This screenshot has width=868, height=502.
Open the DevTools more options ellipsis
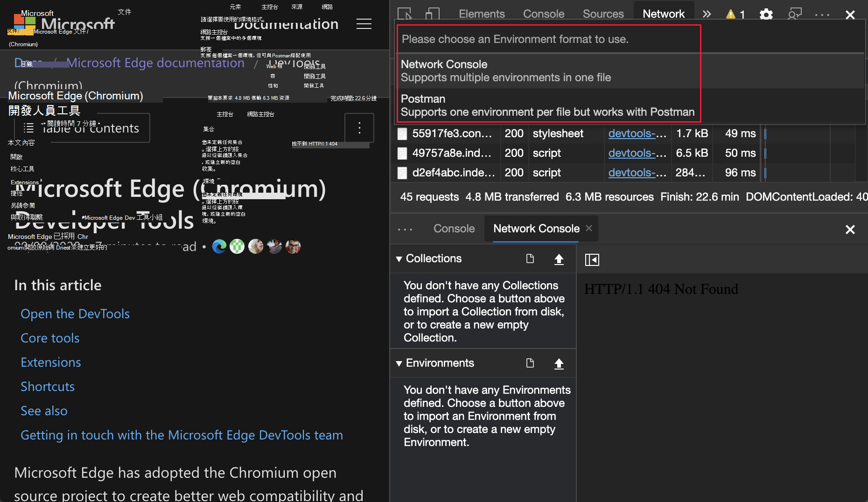pos(822,14)
